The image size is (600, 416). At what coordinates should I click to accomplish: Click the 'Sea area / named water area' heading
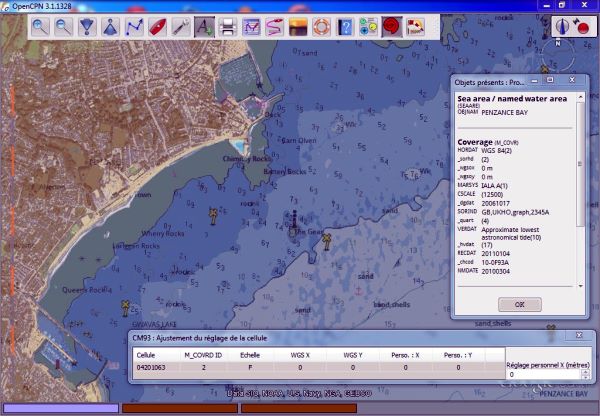pyautogui.click(x=512, y=99)
